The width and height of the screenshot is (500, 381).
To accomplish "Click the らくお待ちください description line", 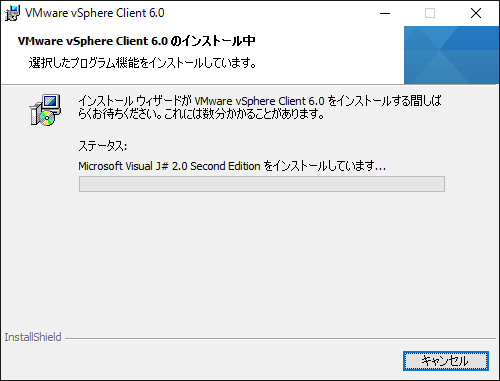I will click(x=201, y=114).
